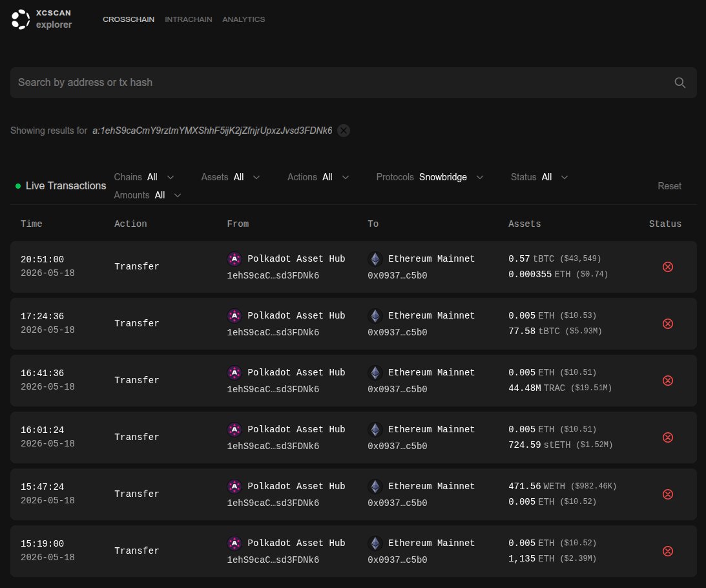Click Polkadot Asset Hub icon in 15:47:24 row

(x=234, y=486)
